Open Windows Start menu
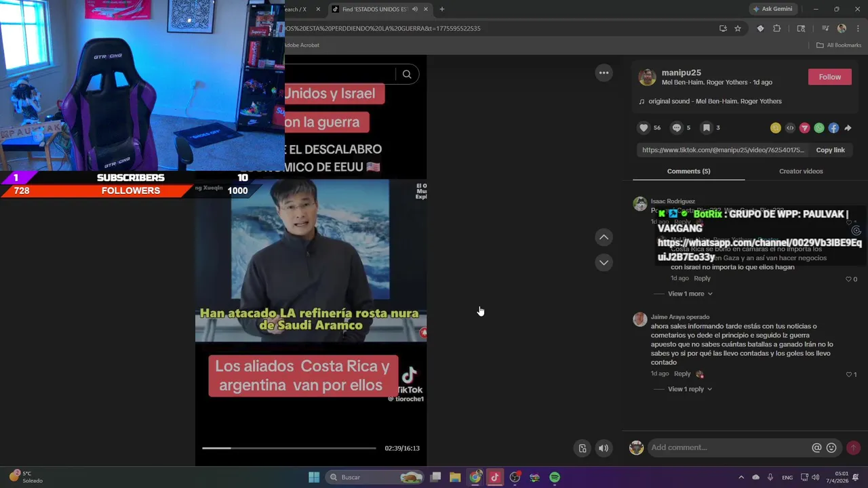The width and height of the screenshot is (868, 488). point(314,477)
